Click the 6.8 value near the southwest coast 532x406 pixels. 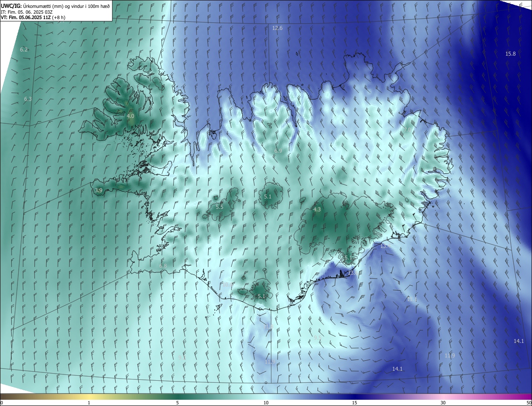[163, 266]
